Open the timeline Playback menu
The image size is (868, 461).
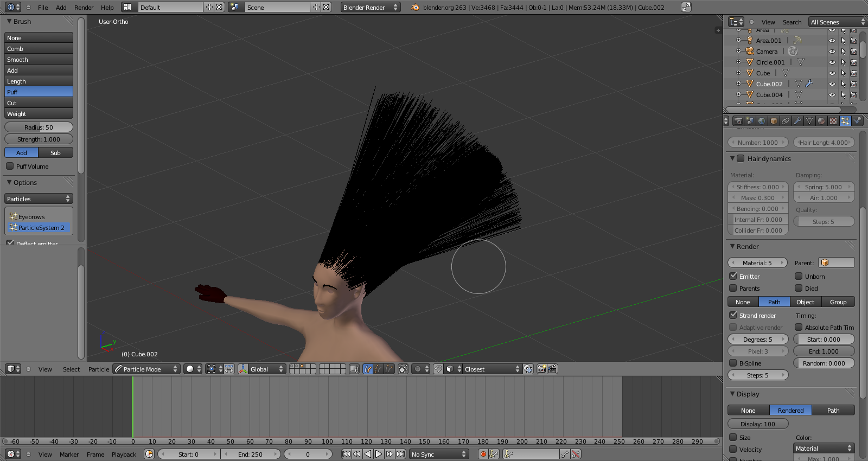(x=124, y=454)
